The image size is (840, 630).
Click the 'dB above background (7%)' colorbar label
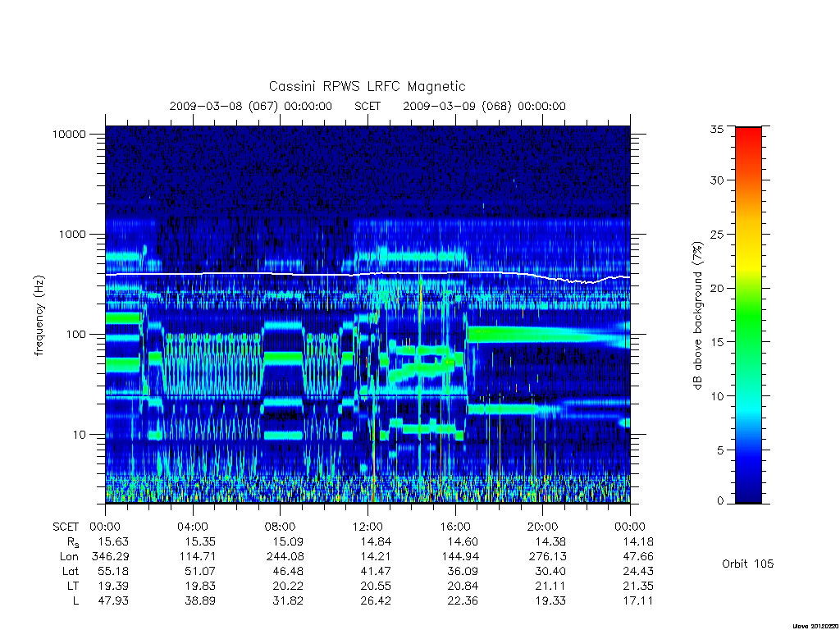click(x=697, y=315)
